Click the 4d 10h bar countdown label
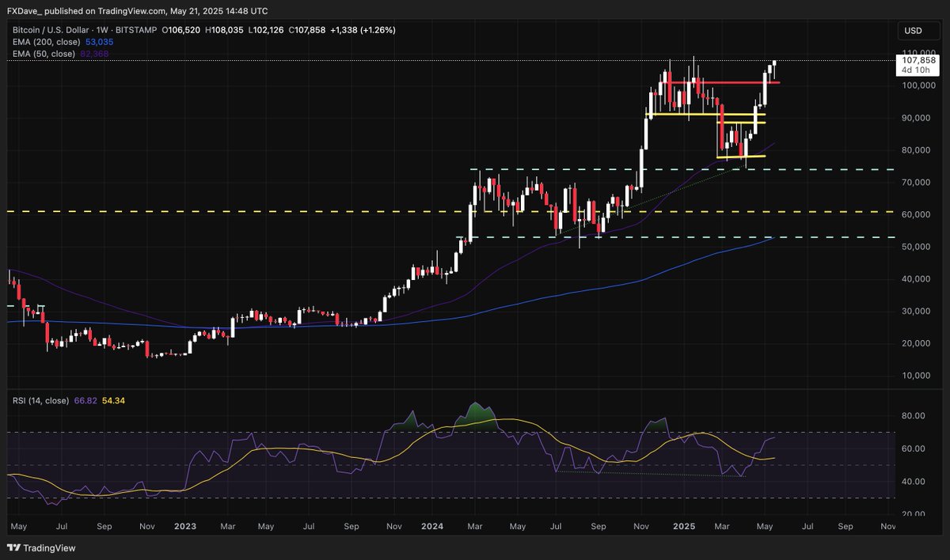This screenshot has width=950, height=560. 916,70
